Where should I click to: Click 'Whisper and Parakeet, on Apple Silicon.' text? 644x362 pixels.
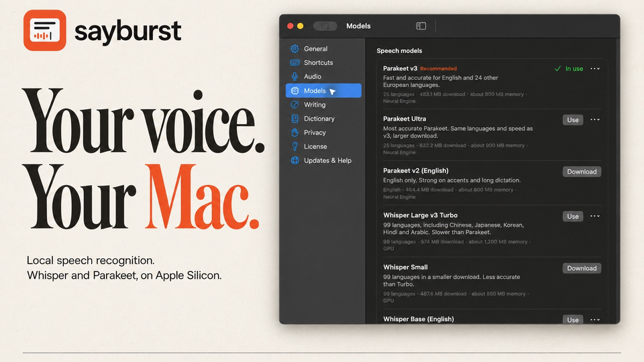click(124, 276)
